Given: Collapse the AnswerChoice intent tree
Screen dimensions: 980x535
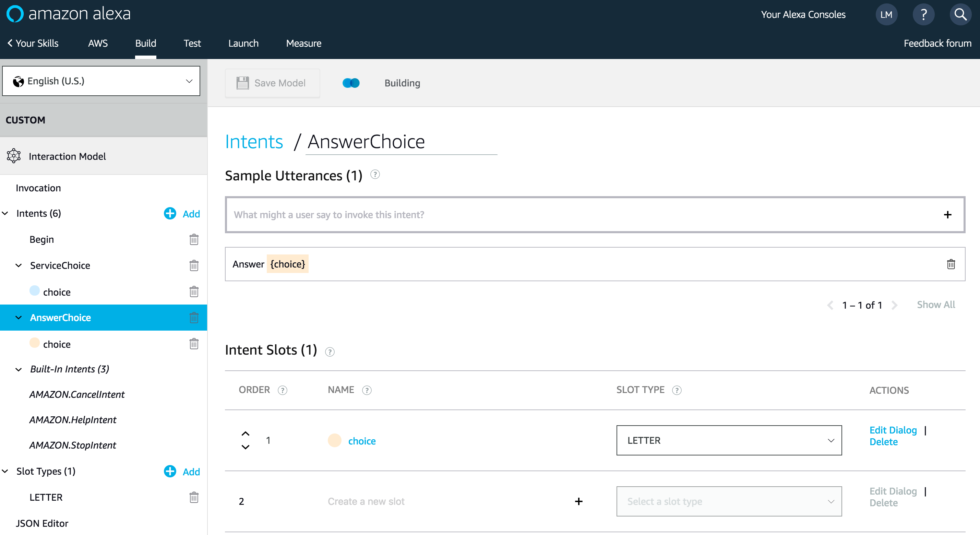Looking at the screenshot, I should pyautogui.click(x=18, y=317).
